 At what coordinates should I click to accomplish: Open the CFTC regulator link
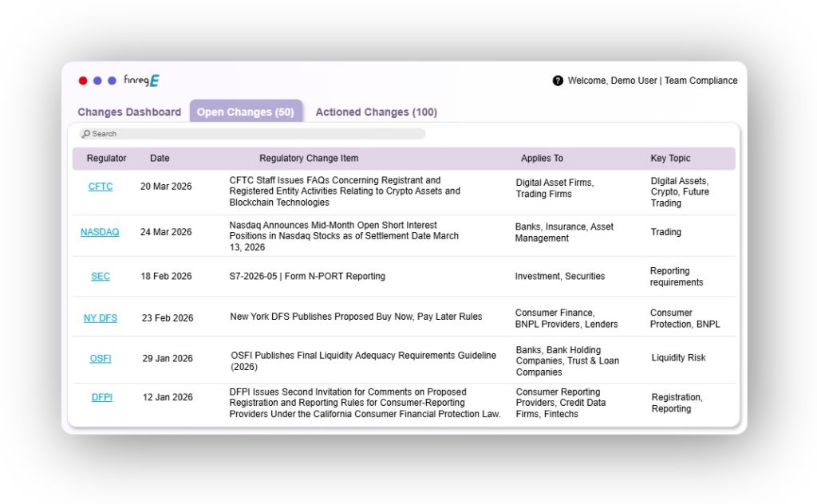tap(101, 187)
